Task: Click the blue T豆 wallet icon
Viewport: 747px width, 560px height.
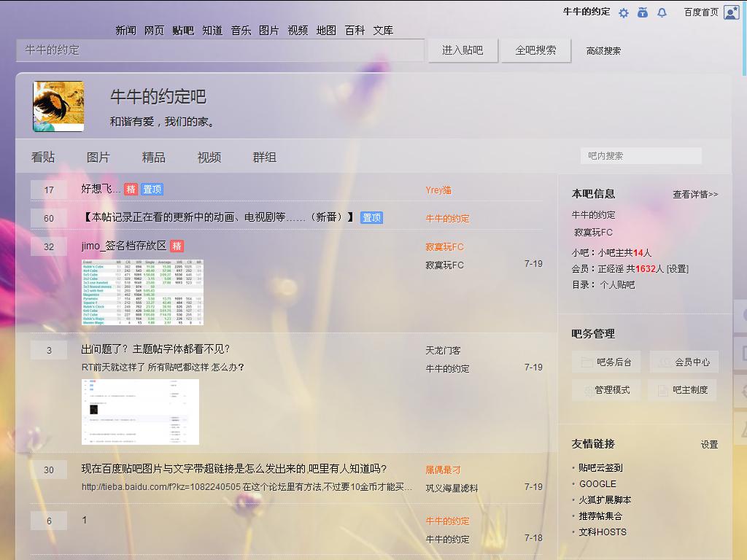Action: [643, 13]
